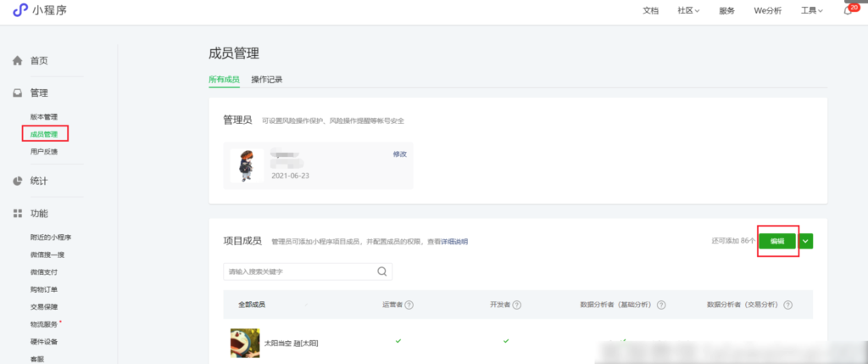Viewport: 868px width, 364px height.
Task: Open 版本管理 in the sidebar
Action: (44, 116)
